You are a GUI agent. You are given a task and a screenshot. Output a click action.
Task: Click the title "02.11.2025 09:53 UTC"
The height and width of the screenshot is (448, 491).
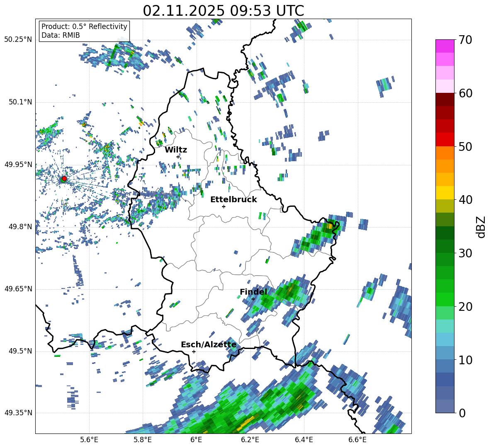point(223,11)
